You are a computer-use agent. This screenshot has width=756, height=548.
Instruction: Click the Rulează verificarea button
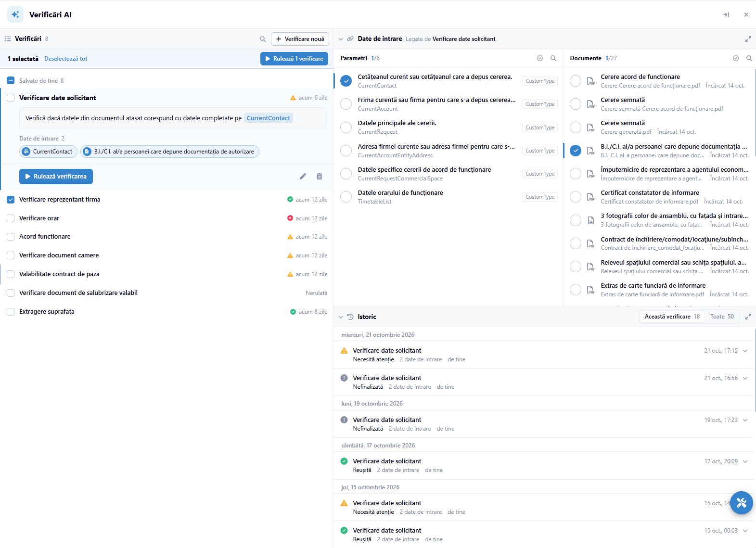[x=56, y=177]
